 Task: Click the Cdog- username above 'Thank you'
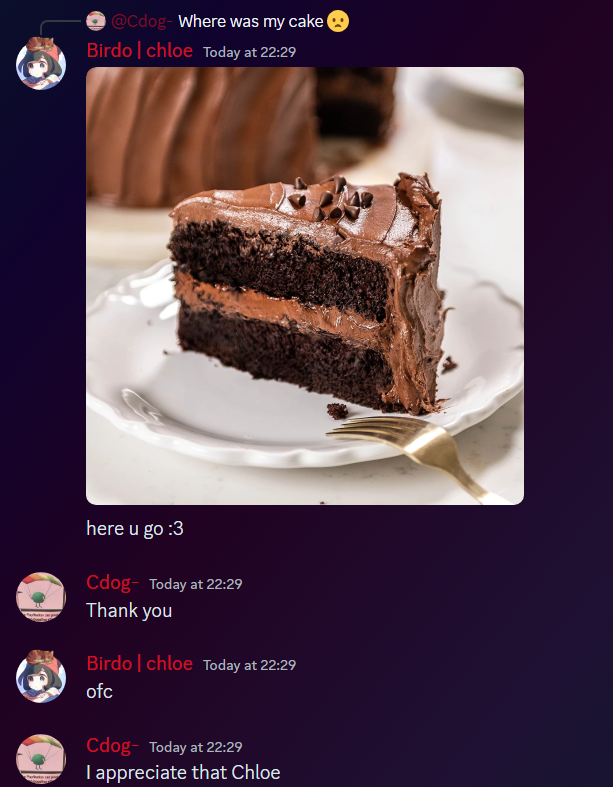pyautogui.click(x=112, y=583)
